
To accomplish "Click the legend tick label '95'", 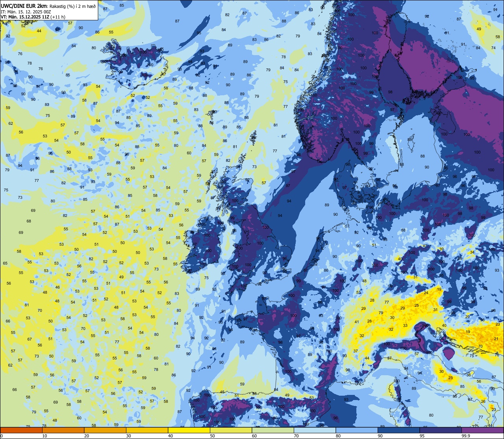I will tap(422, 436).
